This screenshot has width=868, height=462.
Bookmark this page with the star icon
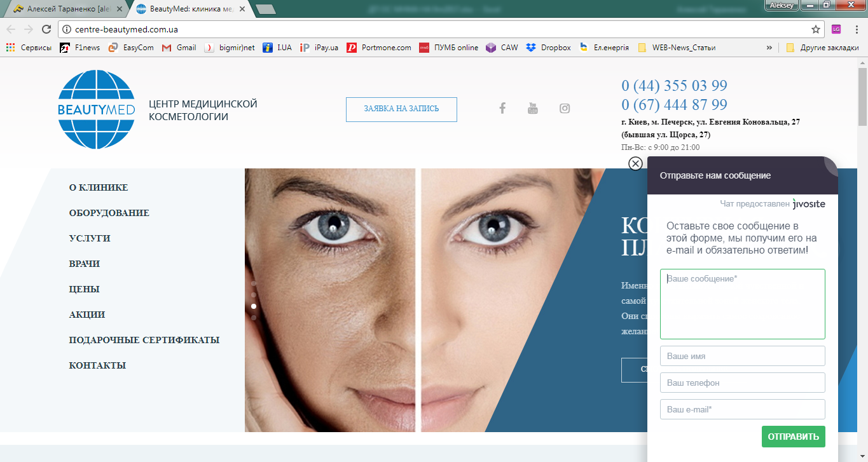(x=815, y=29)
